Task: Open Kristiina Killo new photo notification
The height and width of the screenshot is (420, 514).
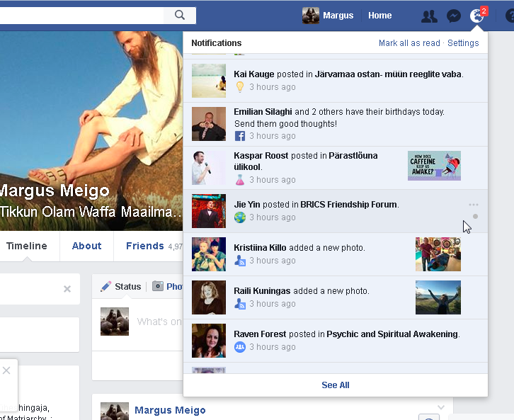Action: pyautogui.click(x=336, y=254)
